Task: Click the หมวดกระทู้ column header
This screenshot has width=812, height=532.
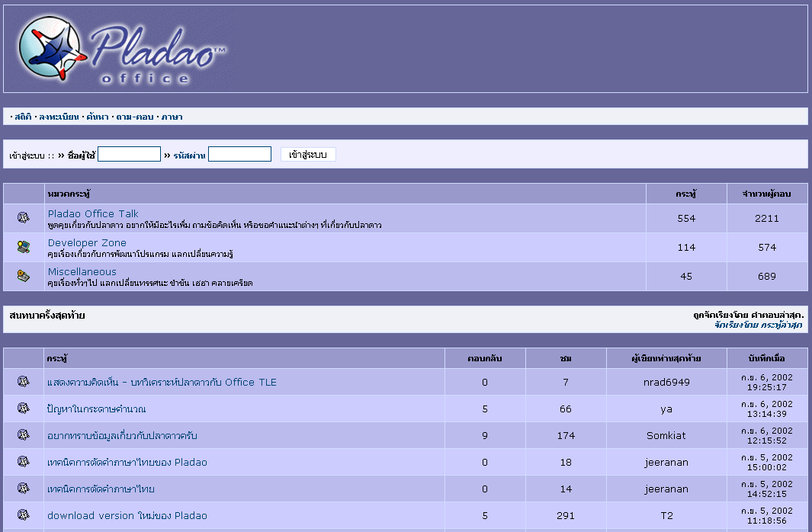Action: 69,194
